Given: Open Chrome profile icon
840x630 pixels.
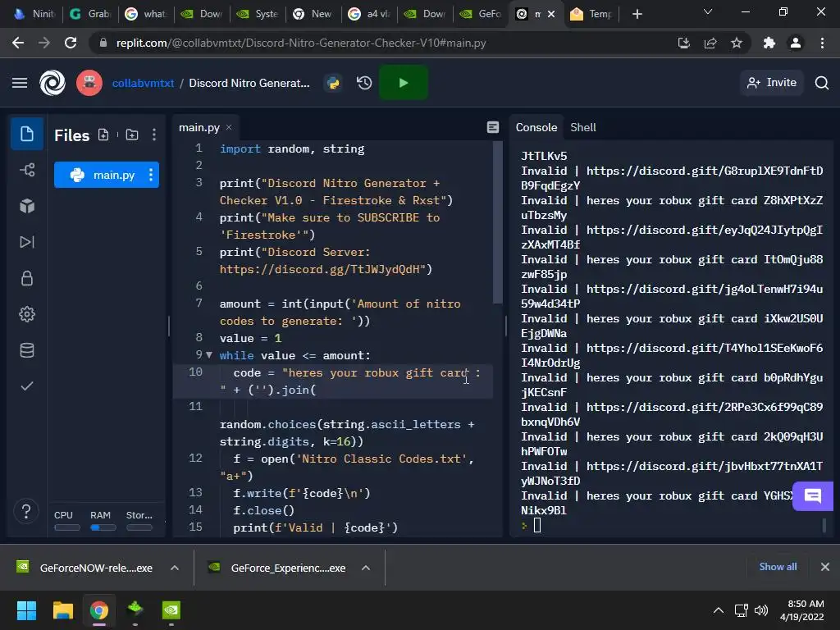Looking at the screenshot, I should click(796, 43).
